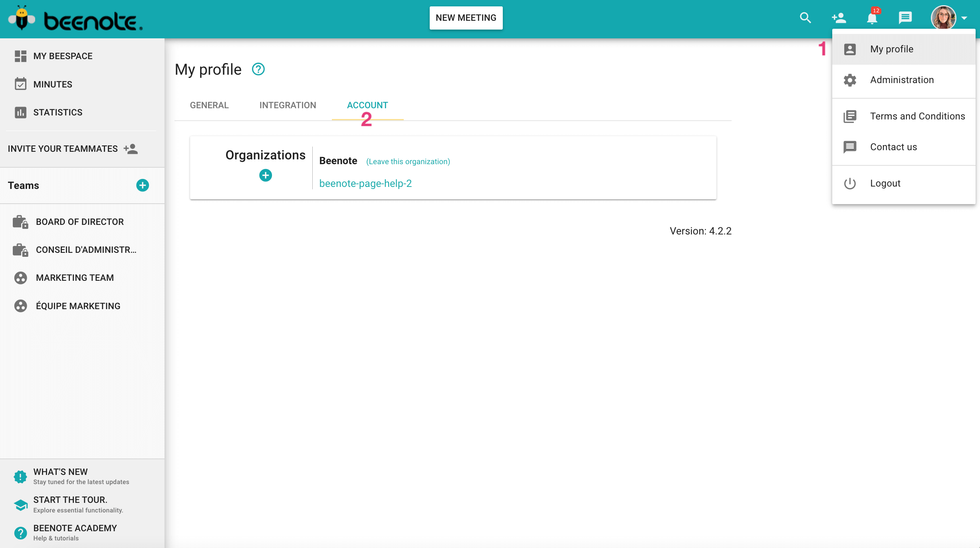
Task: Open the chat messages icon in header
Action: (905, 18)
